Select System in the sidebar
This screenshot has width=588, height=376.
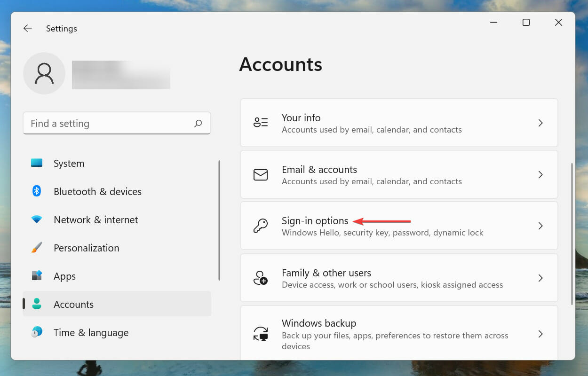117,163
